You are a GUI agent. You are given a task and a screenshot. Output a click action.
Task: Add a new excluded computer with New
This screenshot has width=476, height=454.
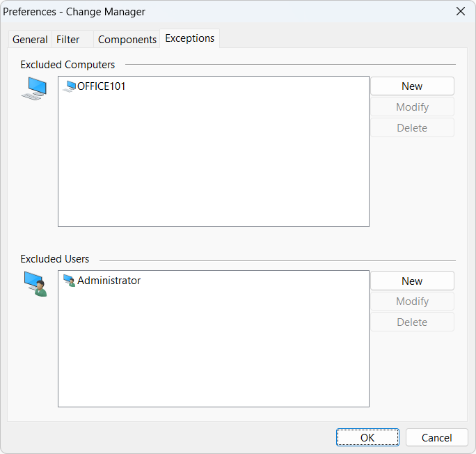point(412,86)
